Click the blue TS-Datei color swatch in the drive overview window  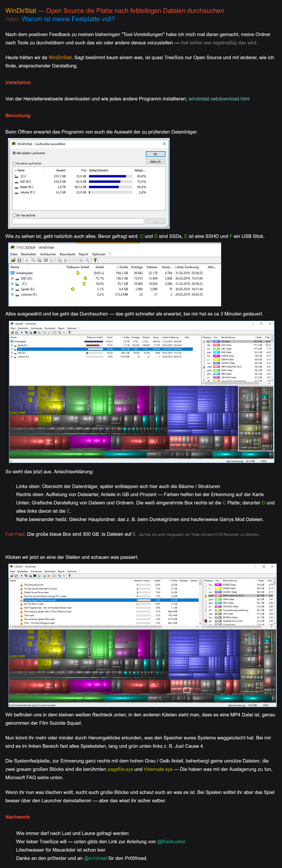pyautogui.click(x=217, y=341)
